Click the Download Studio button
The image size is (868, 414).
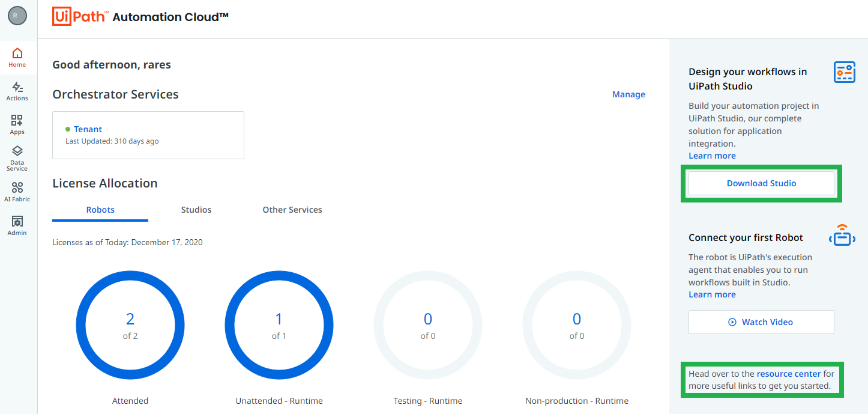761,183
